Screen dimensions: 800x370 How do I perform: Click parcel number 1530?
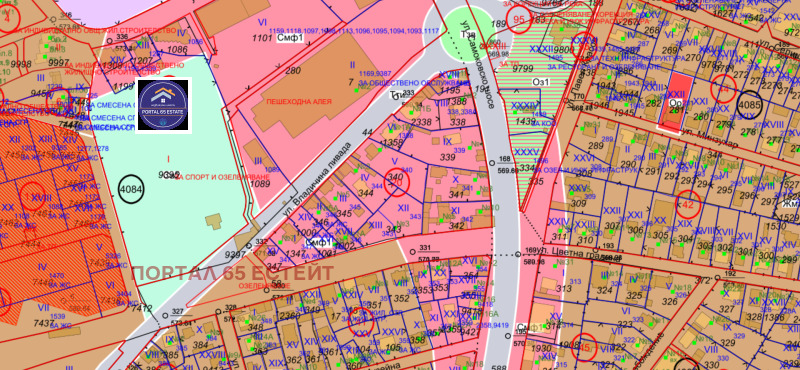[x=776, y=226]
